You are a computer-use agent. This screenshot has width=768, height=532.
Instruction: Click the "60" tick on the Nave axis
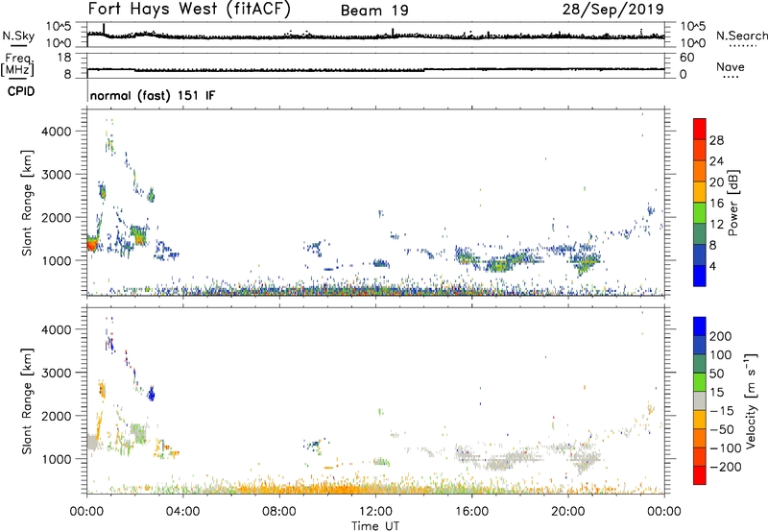click(686, 58)
